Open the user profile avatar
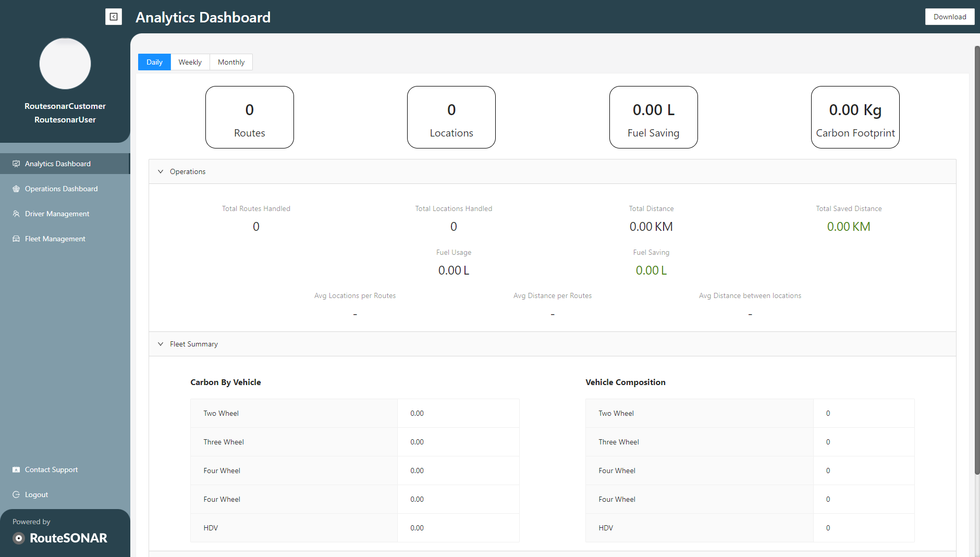Viewport: 980px width, 557px height. [65, 64]
